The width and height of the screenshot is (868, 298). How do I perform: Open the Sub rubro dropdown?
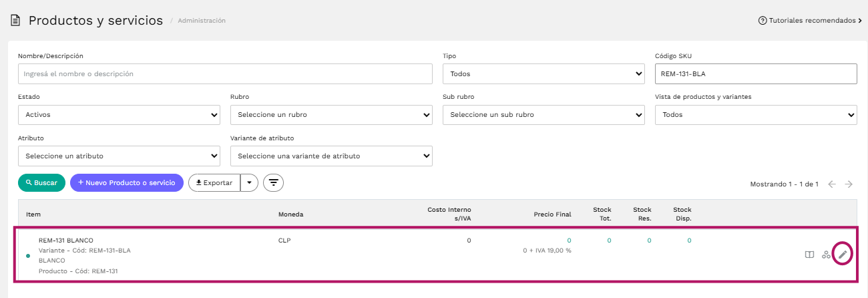coord(544,114)
